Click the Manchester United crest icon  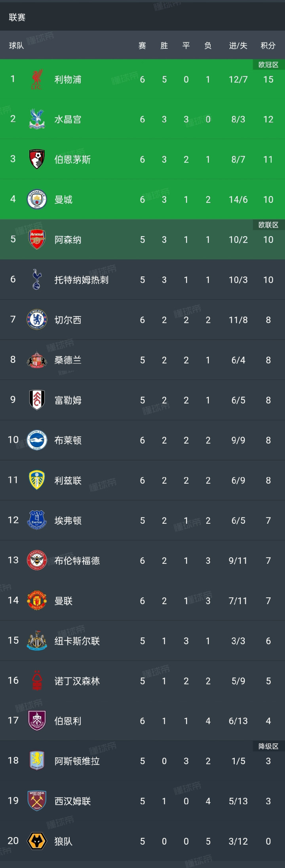(x=37, y=601)
